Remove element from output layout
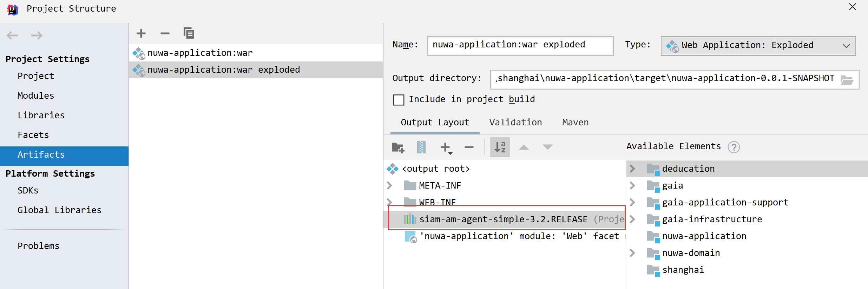 click(469, 147)
